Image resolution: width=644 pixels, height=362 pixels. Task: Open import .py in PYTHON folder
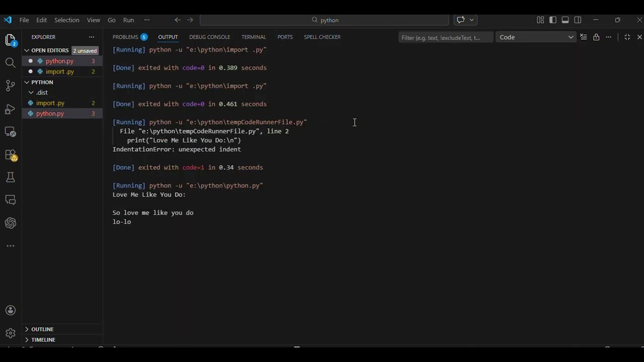pyautogui.click(x=62, y=103)
